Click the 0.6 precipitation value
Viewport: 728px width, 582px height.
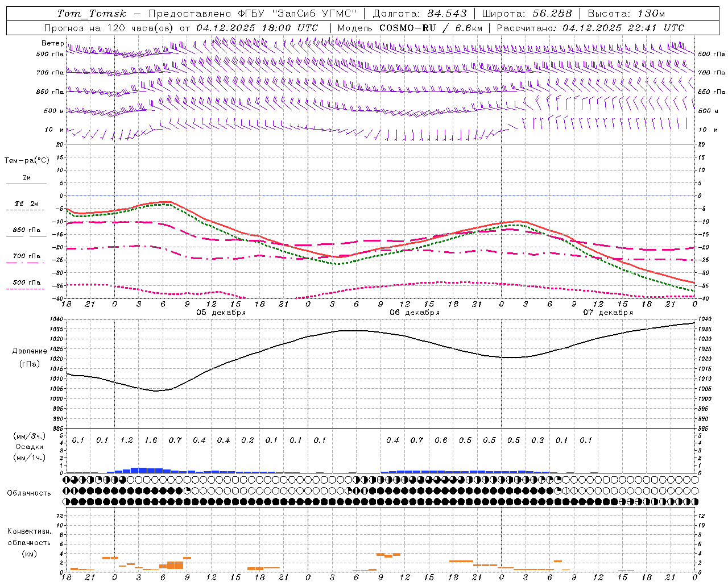click(441, 440)
